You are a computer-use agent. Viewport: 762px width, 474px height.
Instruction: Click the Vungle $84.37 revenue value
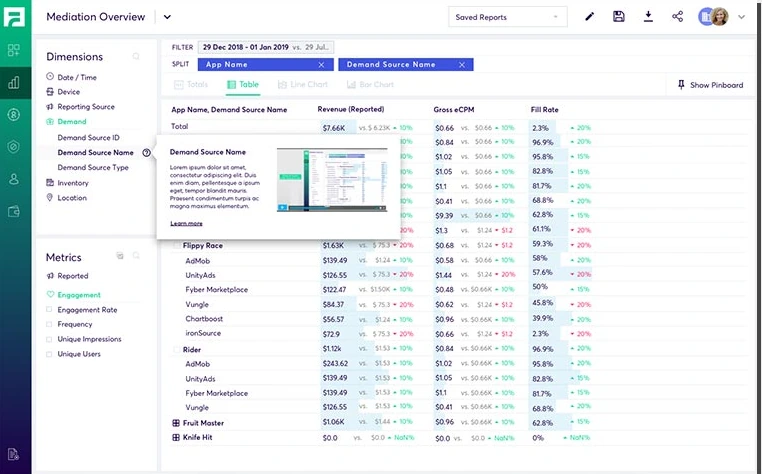(333, 305)
